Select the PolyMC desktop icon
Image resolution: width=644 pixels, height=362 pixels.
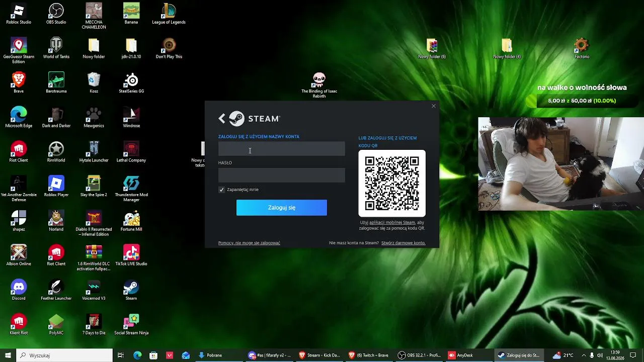[56, 325]
